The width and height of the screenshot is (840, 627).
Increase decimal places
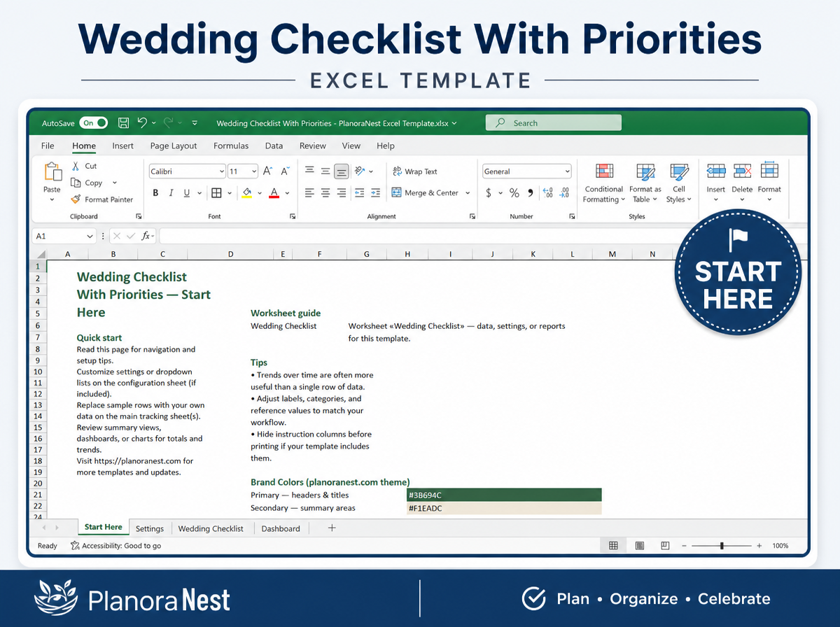pyautogui.click(x=547, y=193)
